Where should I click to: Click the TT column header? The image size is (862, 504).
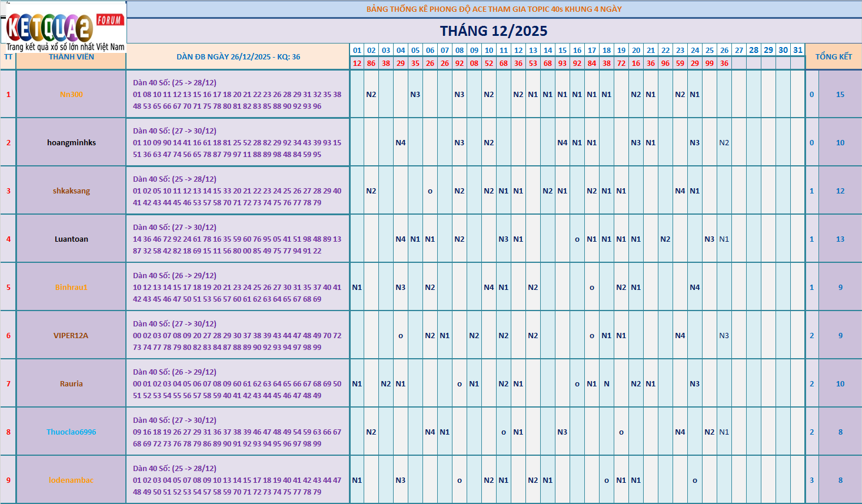pyautogui.click(x=8, y=57)
